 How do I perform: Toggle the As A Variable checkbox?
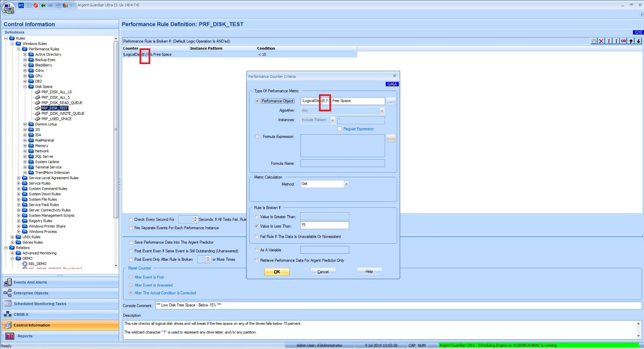(x=256, y=250)
